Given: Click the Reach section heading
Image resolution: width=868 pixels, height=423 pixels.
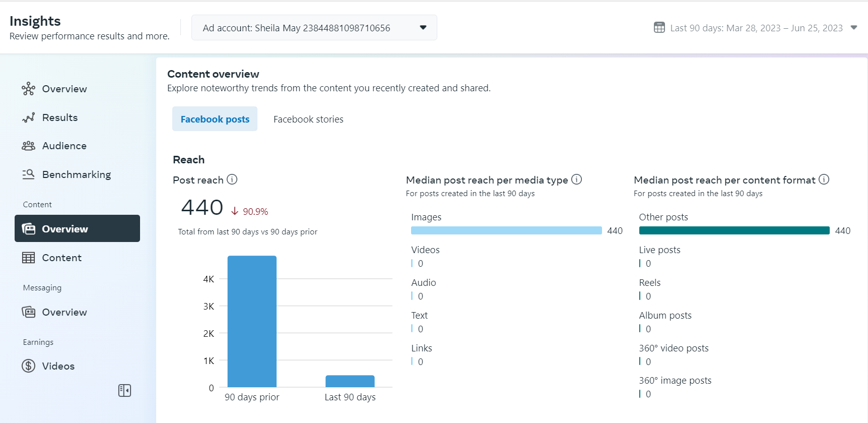Looking at the screenshot, I should tap(188, 160).
